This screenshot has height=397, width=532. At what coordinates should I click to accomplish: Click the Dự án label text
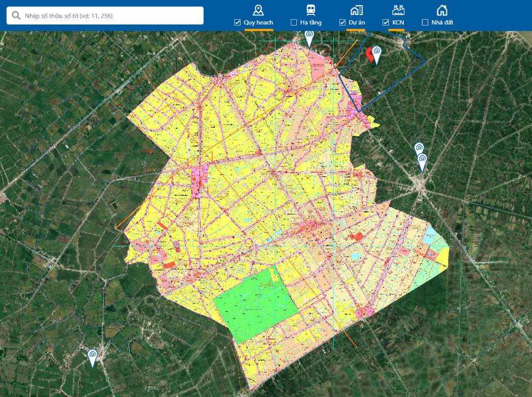(x=357, y=22)
